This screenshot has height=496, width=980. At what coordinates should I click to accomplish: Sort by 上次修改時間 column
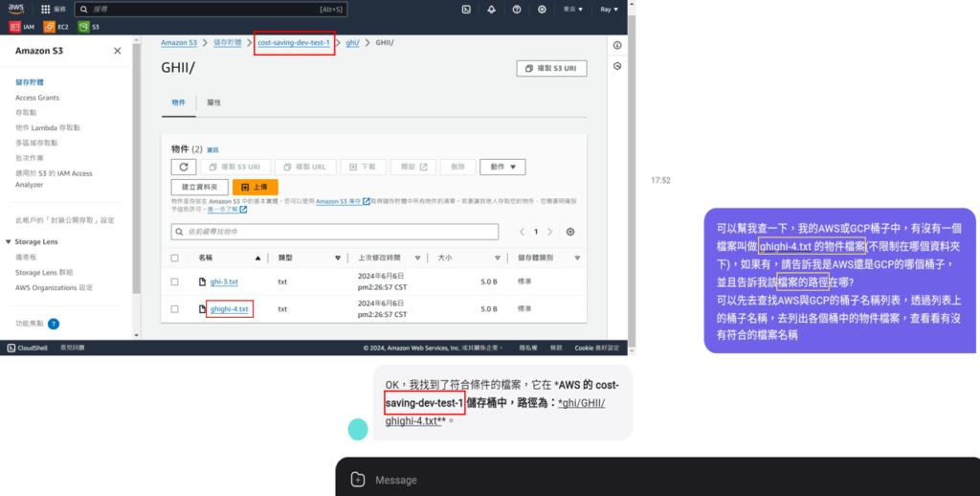point(417,258)
